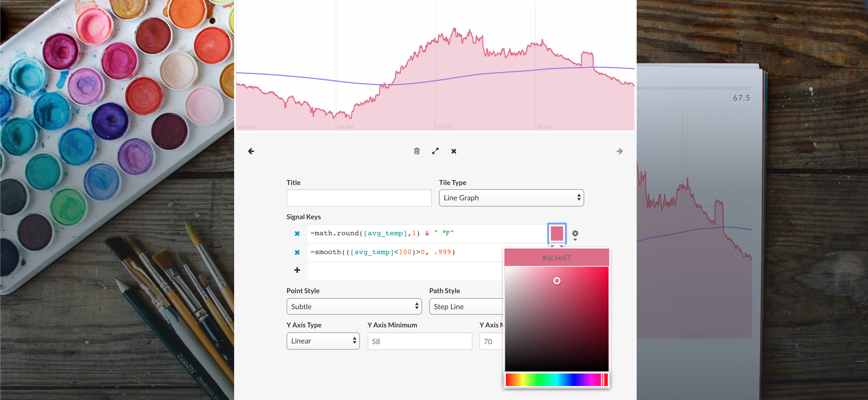Open the Point Style dropdown showing Subtle
Screen dimensions: 868x400
point(354,306)
